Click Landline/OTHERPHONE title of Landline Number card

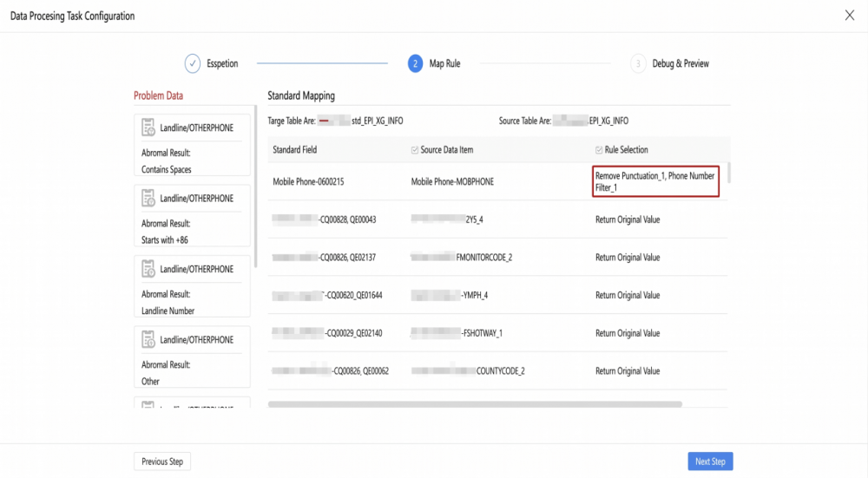click(x=196, y=270)
